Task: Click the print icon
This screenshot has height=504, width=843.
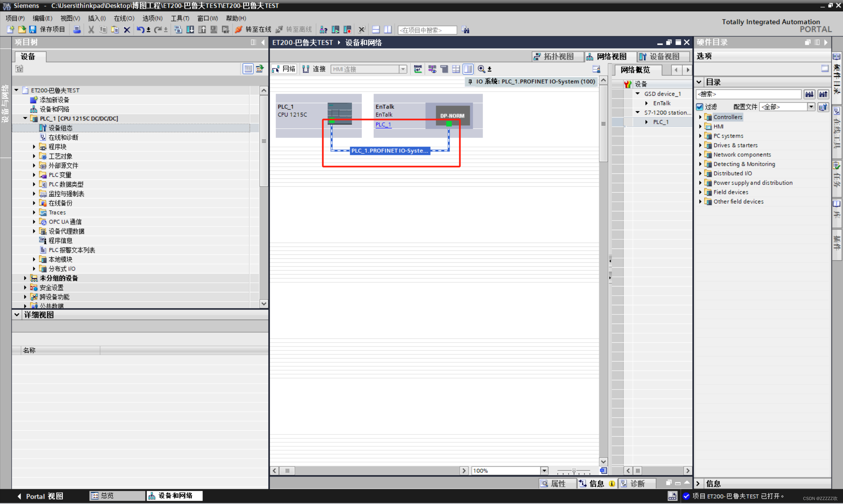Action: (x=77, y=30)
